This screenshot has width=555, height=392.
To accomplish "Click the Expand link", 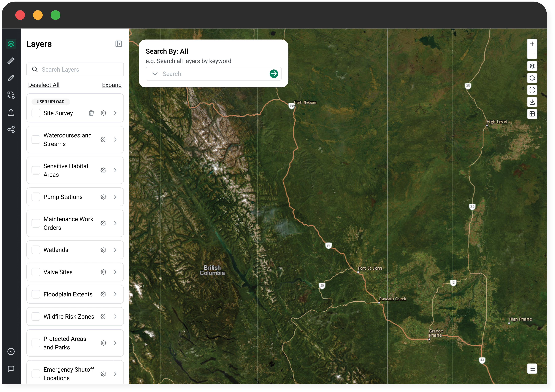I will [112, 85].
